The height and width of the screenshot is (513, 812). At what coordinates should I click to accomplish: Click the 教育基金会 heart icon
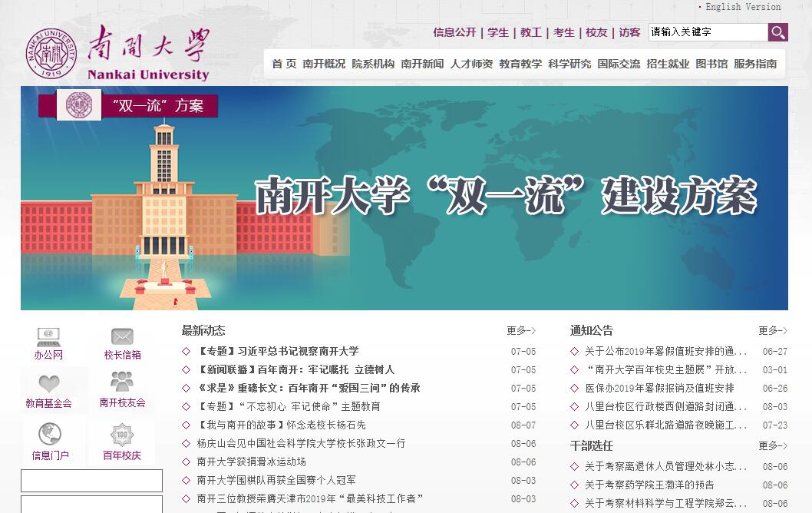pyautogui.click(x=49, y=384)
